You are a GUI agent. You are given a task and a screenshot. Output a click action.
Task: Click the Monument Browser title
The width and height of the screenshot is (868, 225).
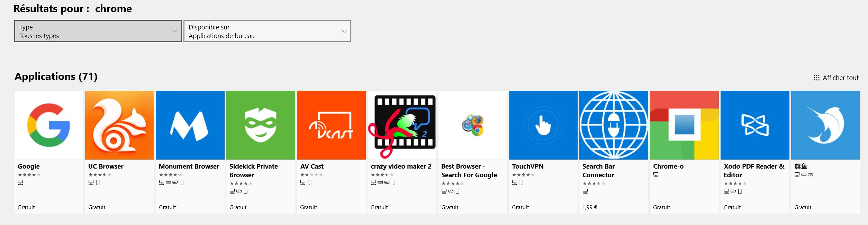[189, 166]
